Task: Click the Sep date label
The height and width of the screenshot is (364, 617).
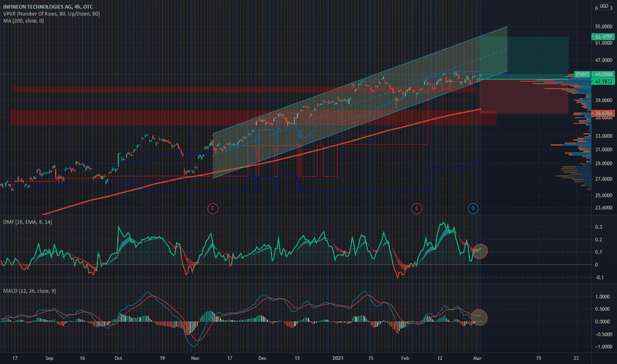Action: click(49, 358)
